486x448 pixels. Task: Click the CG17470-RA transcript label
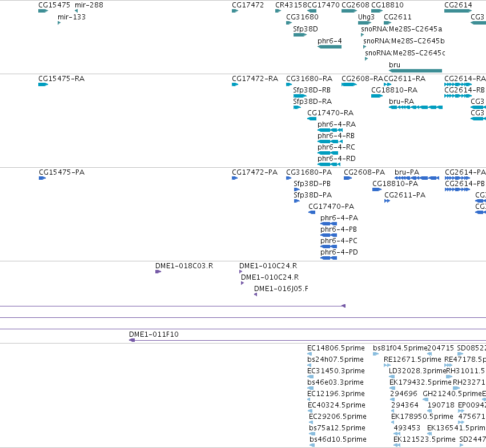pyautogui.click(x=331, y=113)
